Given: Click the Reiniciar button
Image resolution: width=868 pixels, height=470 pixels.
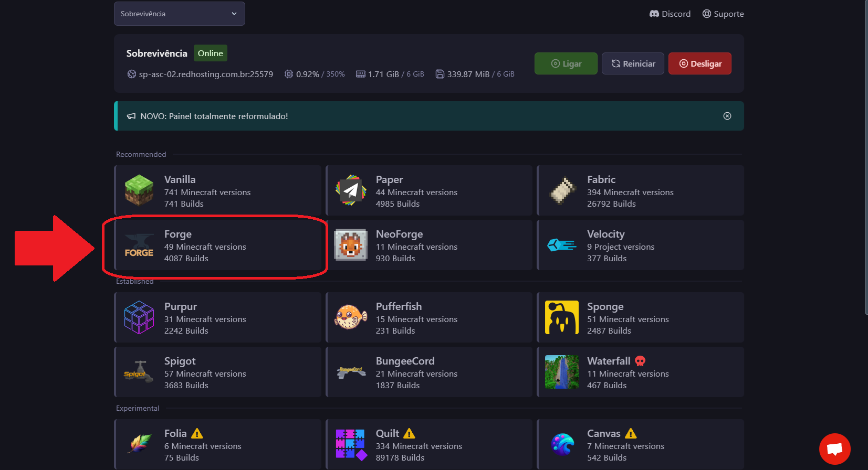Looking at the screenshot, I should click(633, 63).
